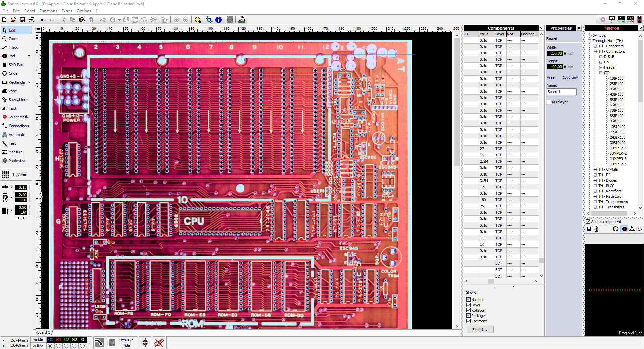Click the Exclusive Hide button
This screenshot has height=349, width=644.
click(x=121, y=343)
